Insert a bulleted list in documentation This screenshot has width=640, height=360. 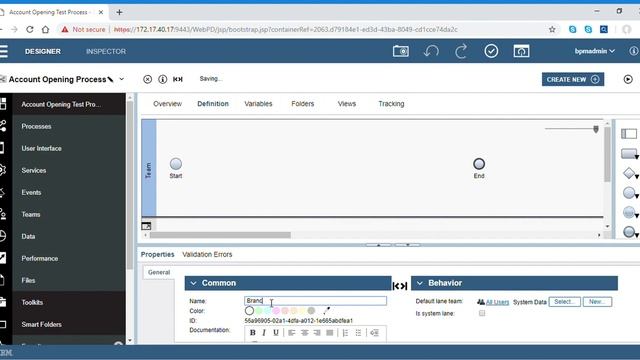click(358, 333)
